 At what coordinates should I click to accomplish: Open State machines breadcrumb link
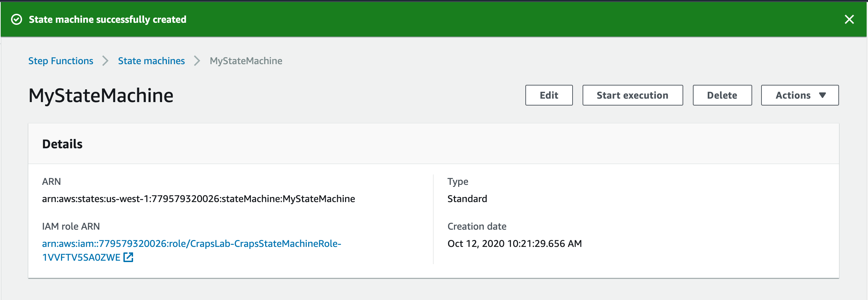[151, 61]
